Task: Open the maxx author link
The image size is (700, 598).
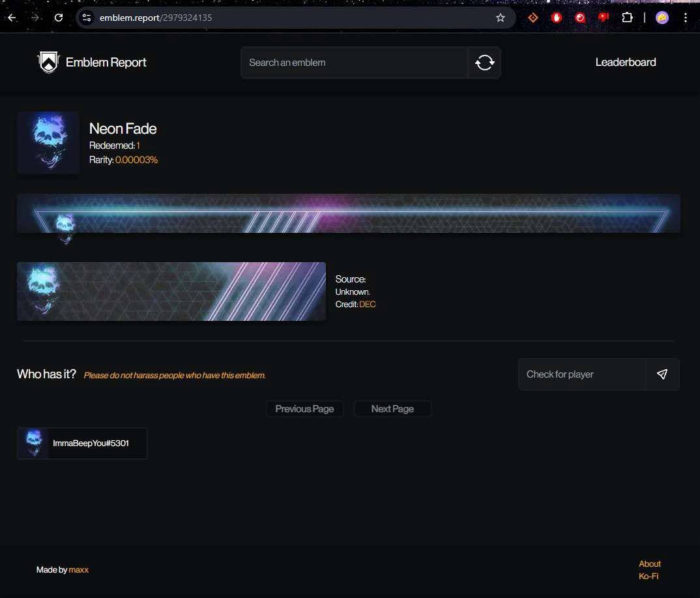Action: point(79,569)
